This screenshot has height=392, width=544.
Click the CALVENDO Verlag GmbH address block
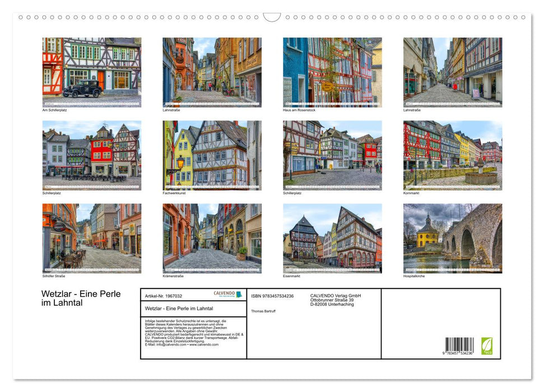(336, 300)
